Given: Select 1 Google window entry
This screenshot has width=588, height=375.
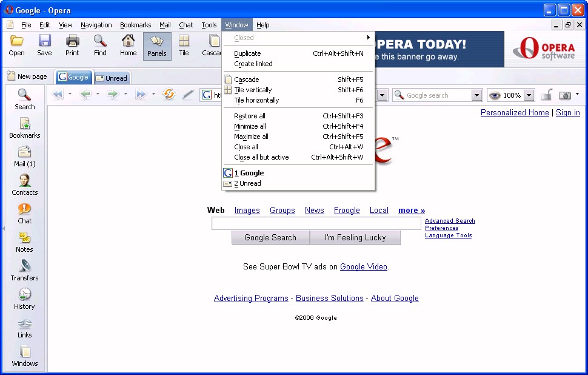Looking at the screenshot, I should click(298, 173).
